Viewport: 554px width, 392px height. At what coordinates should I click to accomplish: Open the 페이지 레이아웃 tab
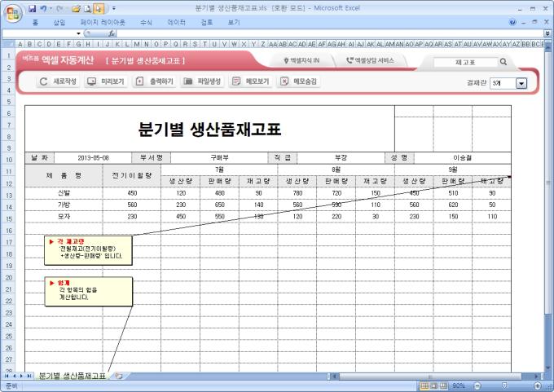[x=103, y=22]
